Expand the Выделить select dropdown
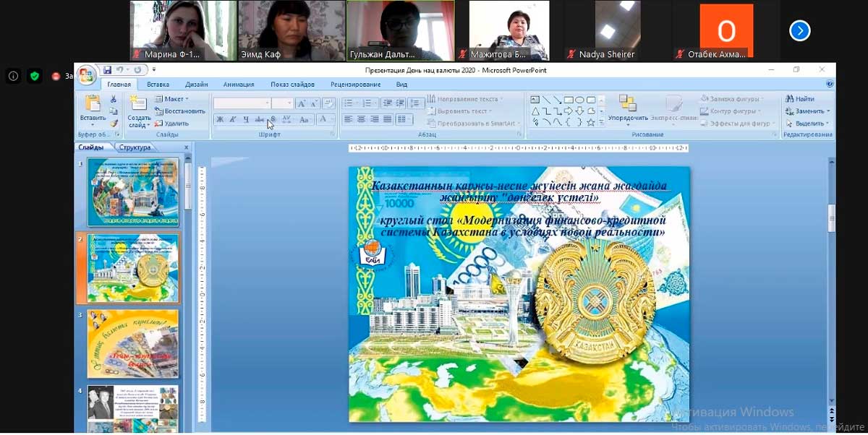The height and width of the screenshot is (435, 868). (809, 124)
